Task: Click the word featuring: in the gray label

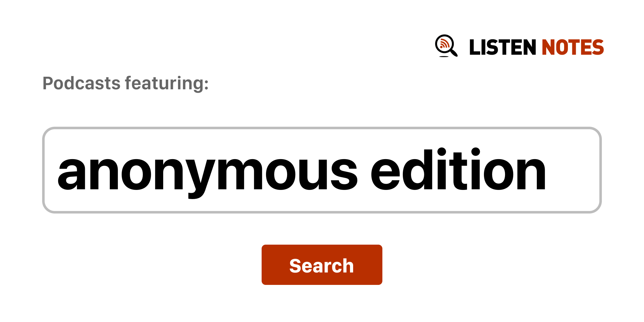Action: (167, 83)
